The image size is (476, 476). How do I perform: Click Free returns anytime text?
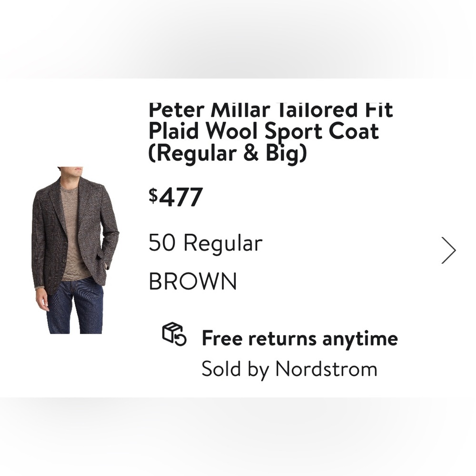click(299, 338)
